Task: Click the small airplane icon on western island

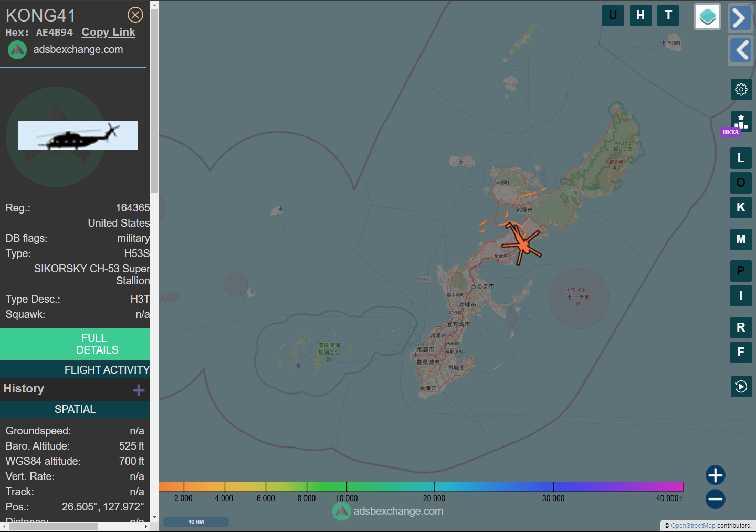Action: point(280,209)
